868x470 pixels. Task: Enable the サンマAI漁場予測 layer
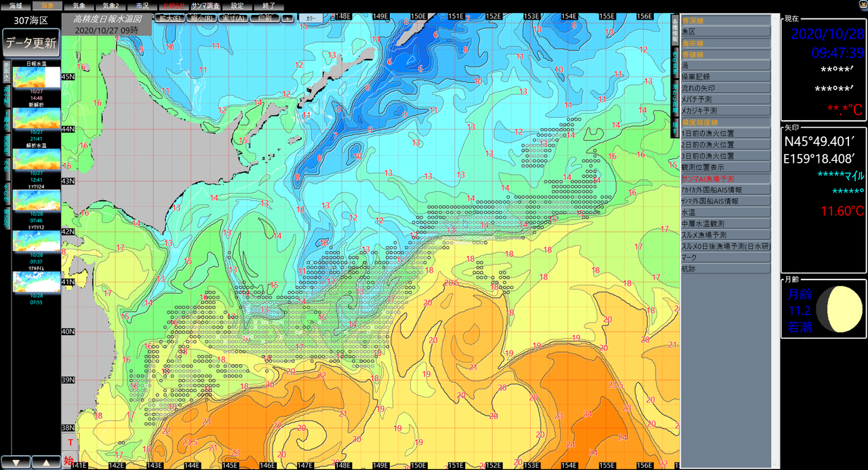726,178
